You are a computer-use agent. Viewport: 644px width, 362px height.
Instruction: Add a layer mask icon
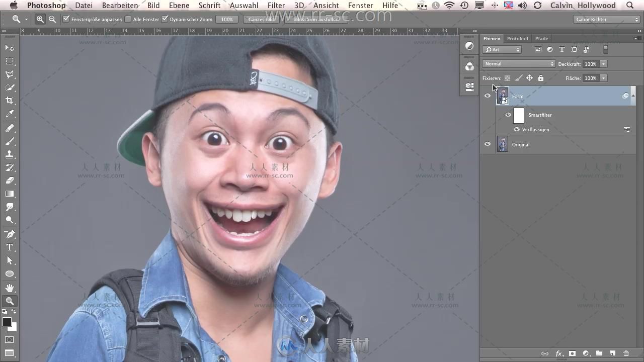572,353
